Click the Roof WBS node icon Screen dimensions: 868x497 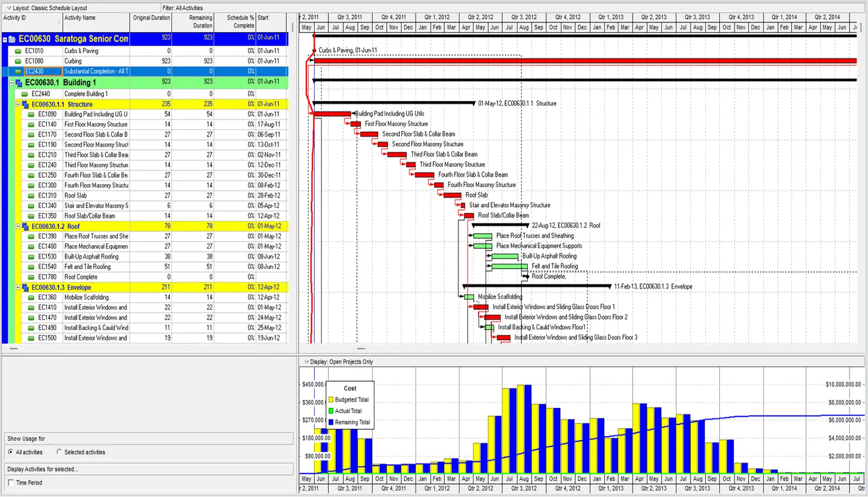[x=25, y=227]
